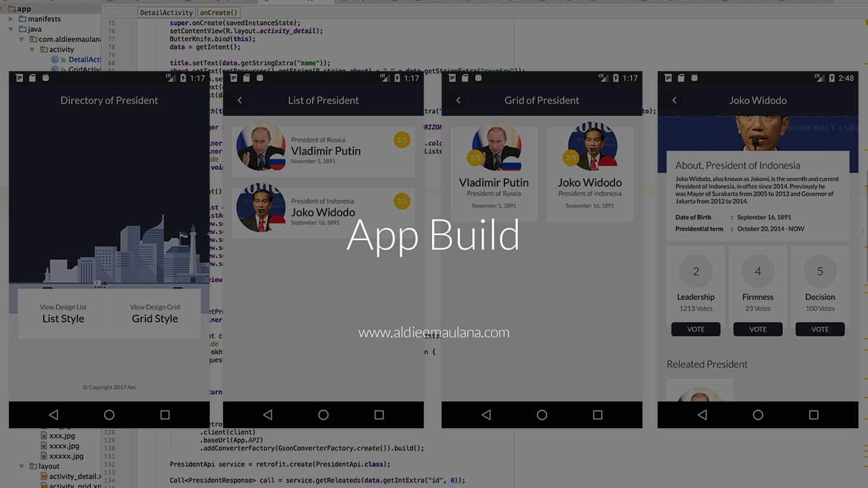868x488 pixels.
Task: Click xxx.jpg file icon in project tree
Action: tap(44, 436)
